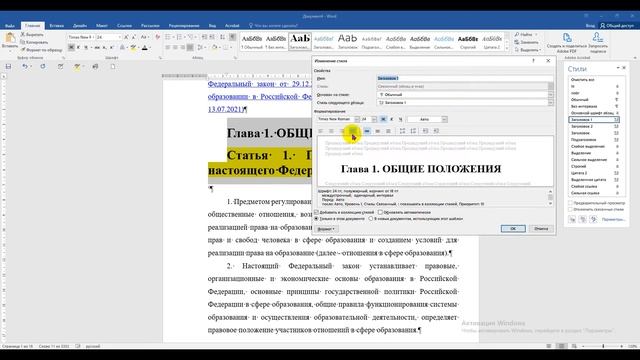
Task: Select justify alignment in the Modify Style dialog
Action: (x=353, y=131)
